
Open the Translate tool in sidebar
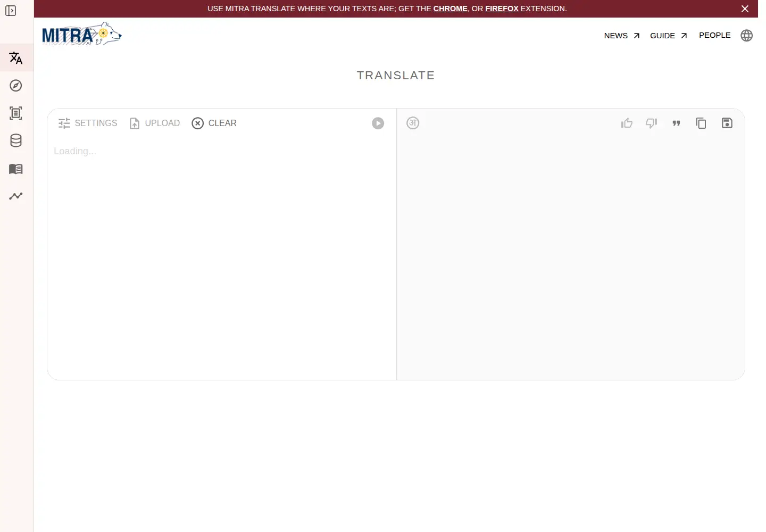point(16,58)
